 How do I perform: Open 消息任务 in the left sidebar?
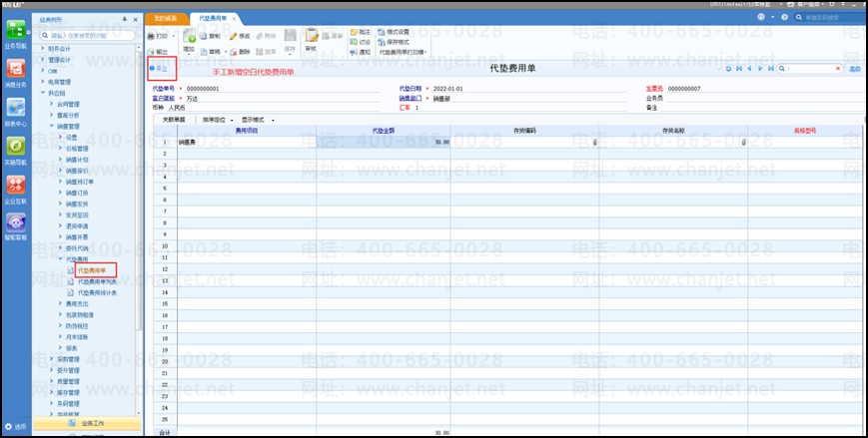[15, 72]
